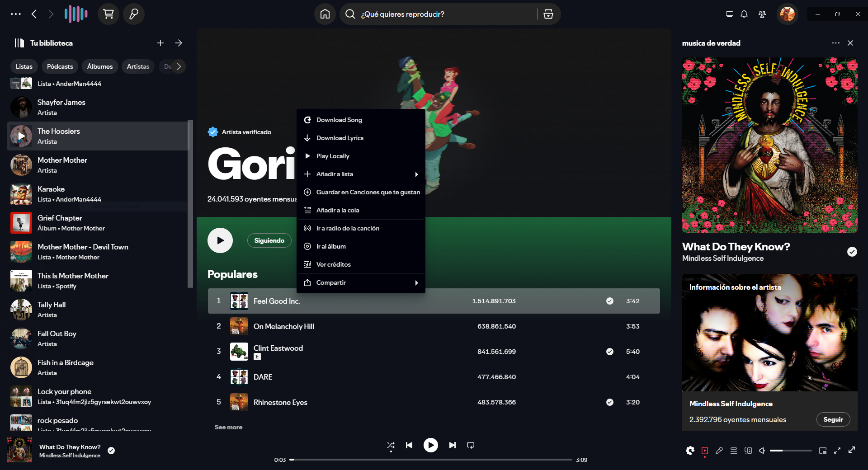Select Download Lyrics menu entry
Viewport: 868px width, 470px height.
[x=361, y=138]
